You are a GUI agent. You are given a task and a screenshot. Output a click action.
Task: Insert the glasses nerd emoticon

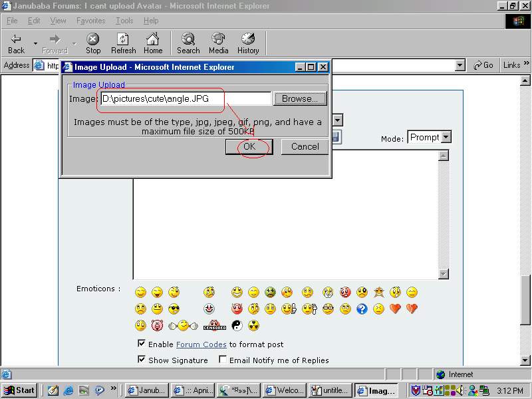[x=328, y=309]
